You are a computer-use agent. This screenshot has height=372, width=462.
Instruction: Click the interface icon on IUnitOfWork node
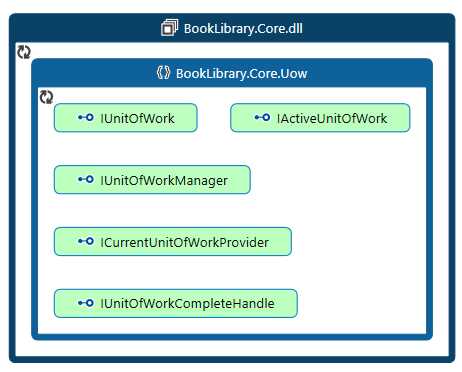[x=86, y=117]
